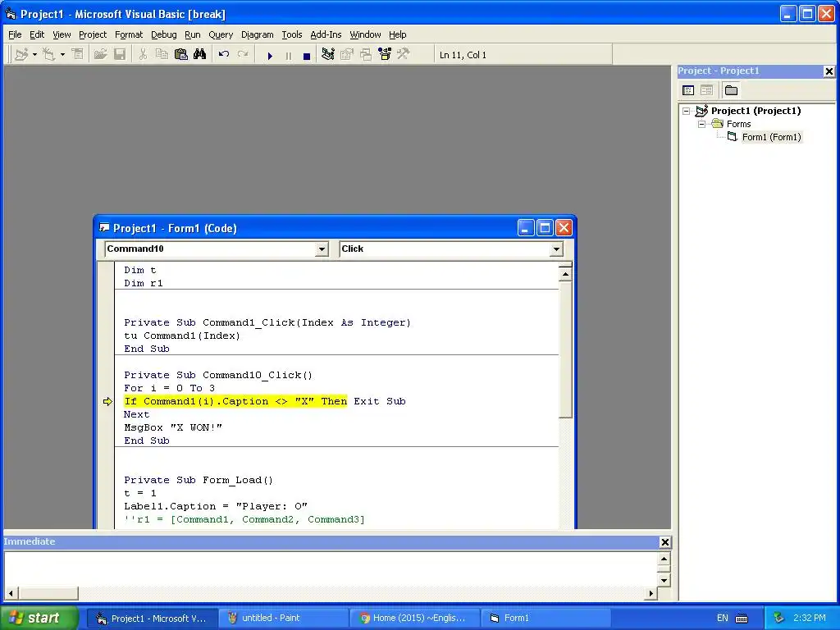Click the Menu Editor toolbar icon

point(78,55)
